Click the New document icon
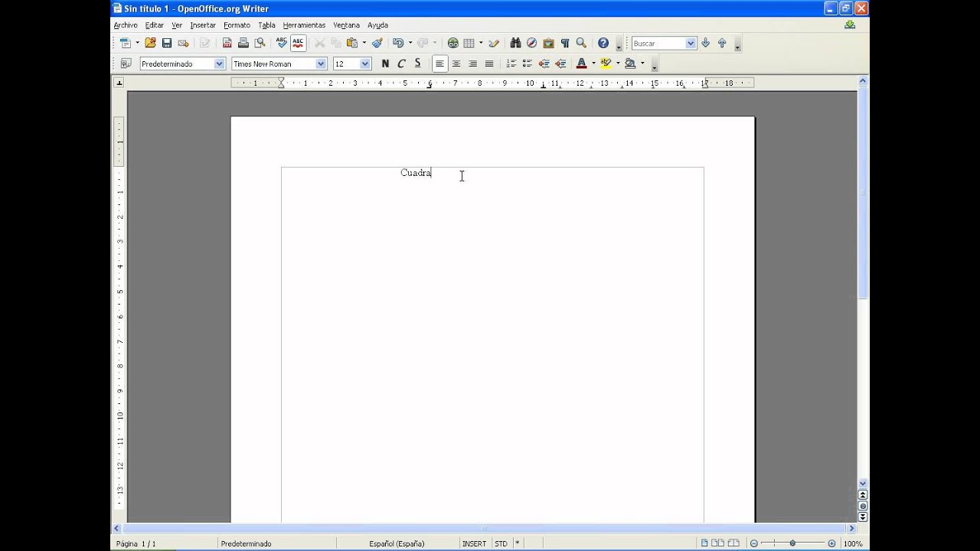This screenshot has width=980, height=551. 126,44
